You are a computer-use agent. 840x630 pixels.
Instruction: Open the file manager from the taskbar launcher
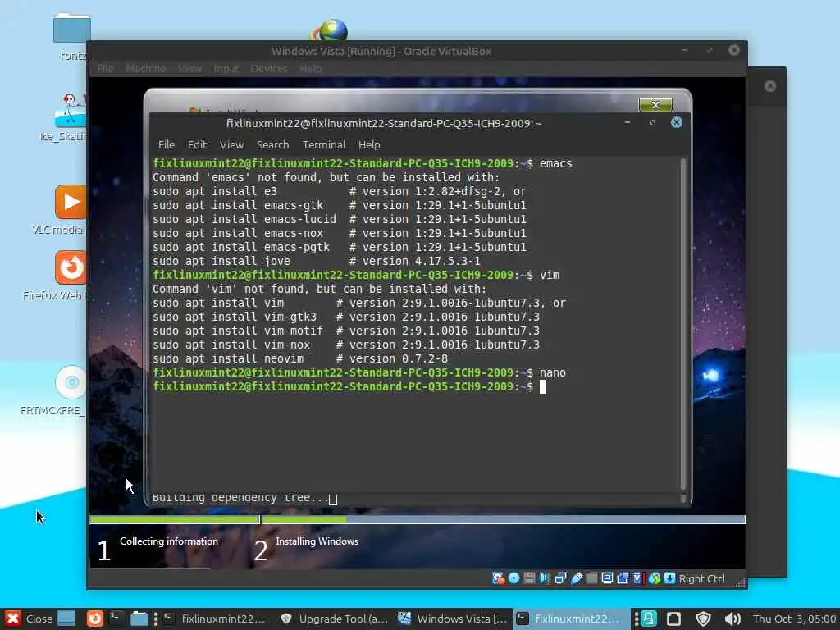pos(139,619)
